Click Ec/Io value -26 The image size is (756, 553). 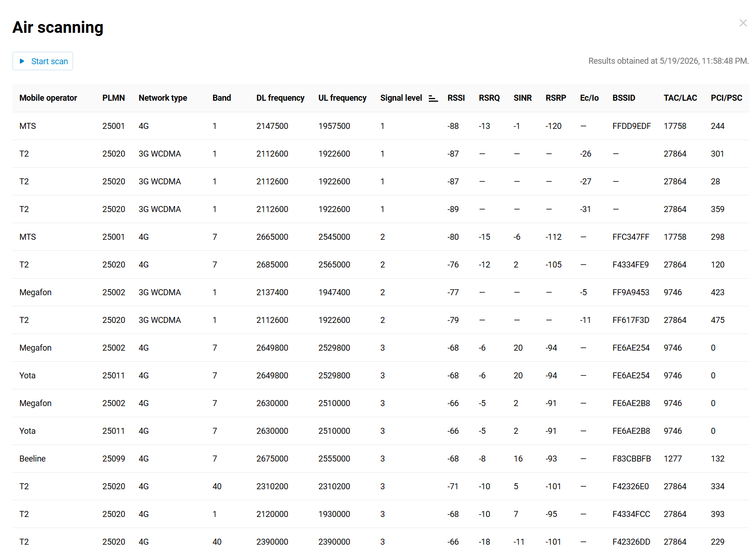coord(586,154)
